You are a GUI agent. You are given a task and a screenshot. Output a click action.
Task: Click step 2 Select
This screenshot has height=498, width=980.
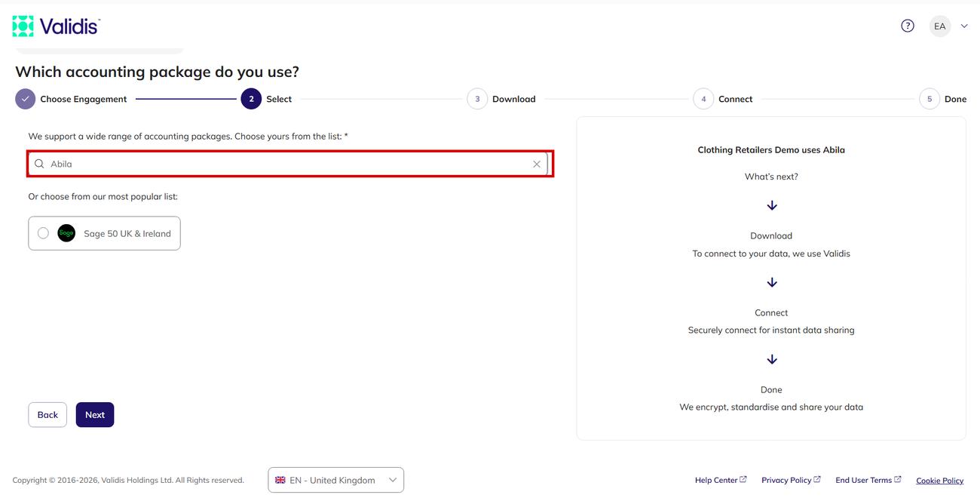[x=267, y=99]
